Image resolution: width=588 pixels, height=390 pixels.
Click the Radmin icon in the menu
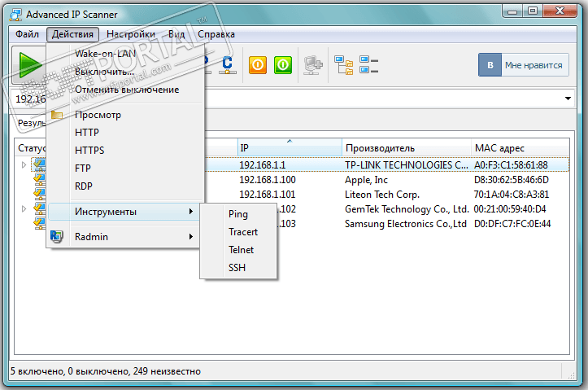(57, 236)
